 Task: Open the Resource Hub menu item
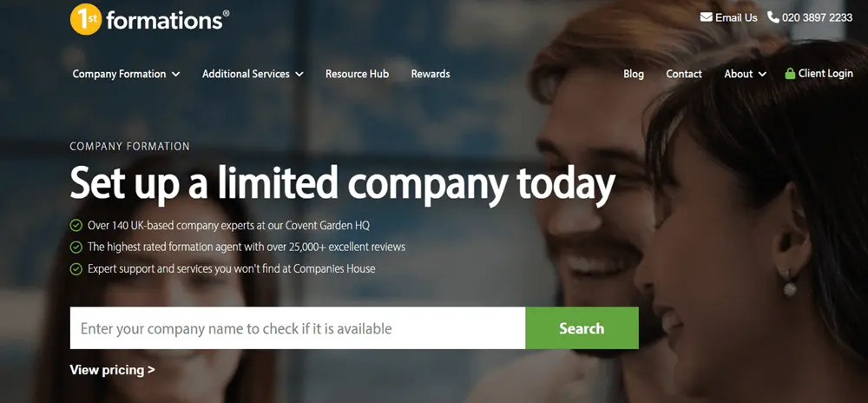357,74
